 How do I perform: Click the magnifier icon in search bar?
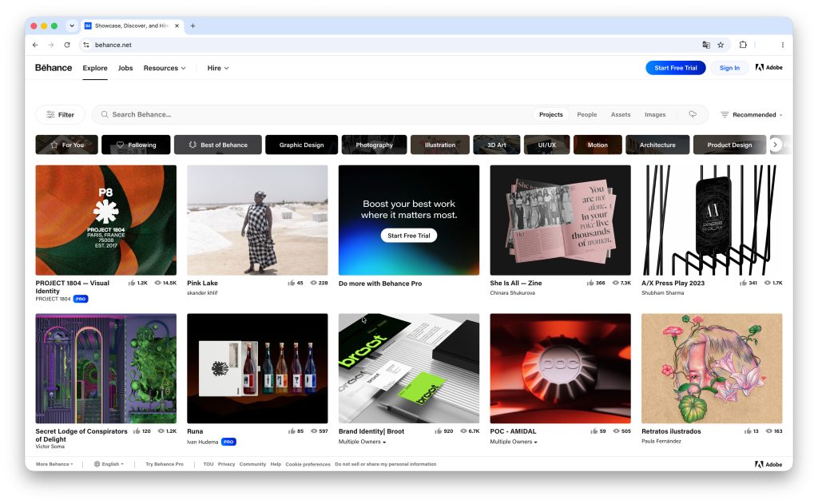(x=105, y=114)
